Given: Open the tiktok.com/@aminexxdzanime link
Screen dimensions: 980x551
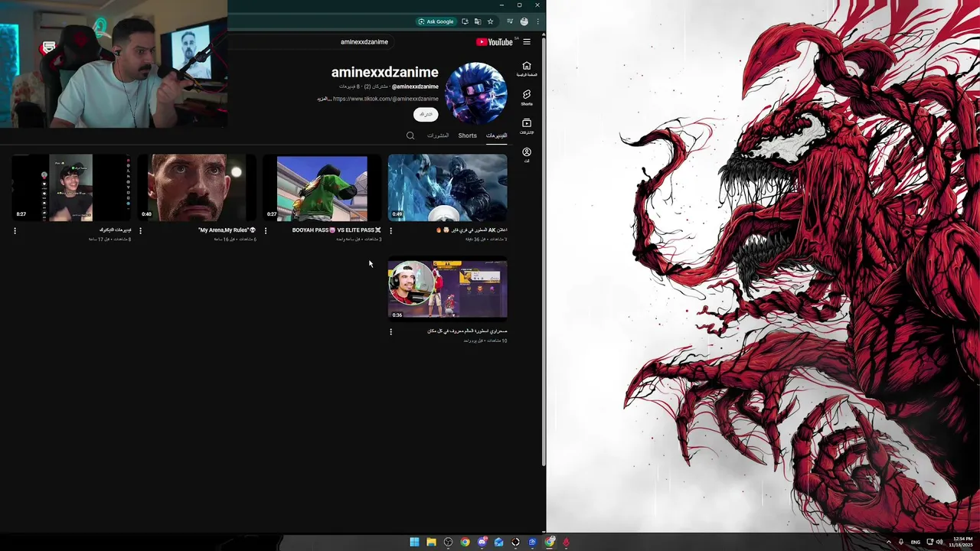Looking at the screenshot, I should [386, 99].
